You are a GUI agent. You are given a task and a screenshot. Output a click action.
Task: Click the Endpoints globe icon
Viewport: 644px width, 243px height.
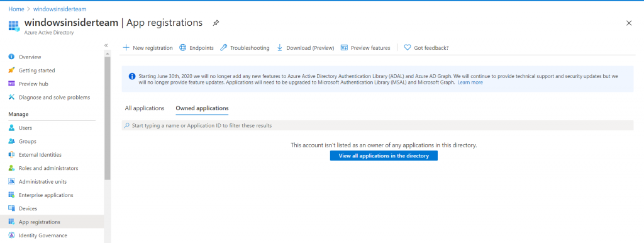point(183,48)
